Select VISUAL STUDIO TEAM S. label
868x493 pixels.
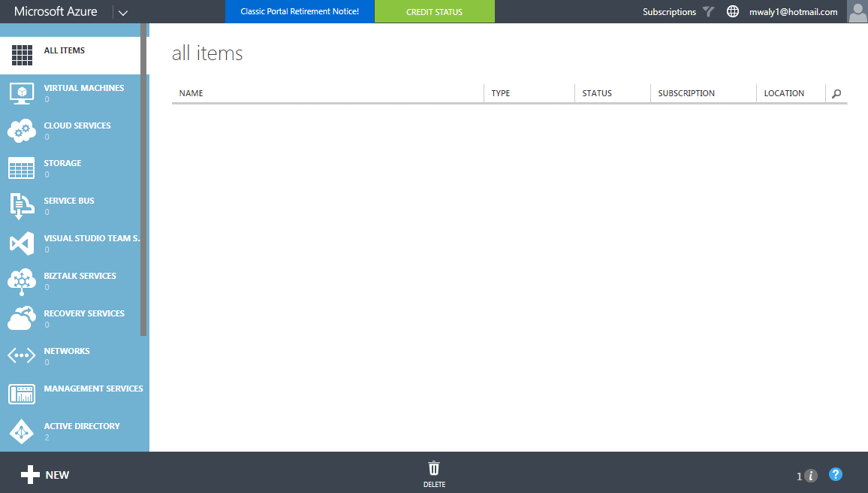(92, 238)
